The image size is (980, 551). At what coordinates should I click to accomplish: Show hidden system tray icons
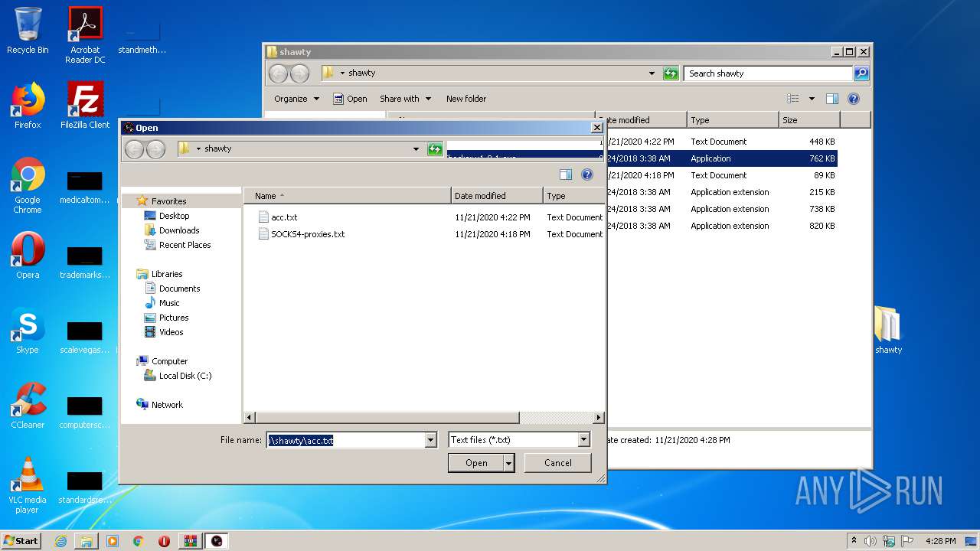[x=854, y=541]
